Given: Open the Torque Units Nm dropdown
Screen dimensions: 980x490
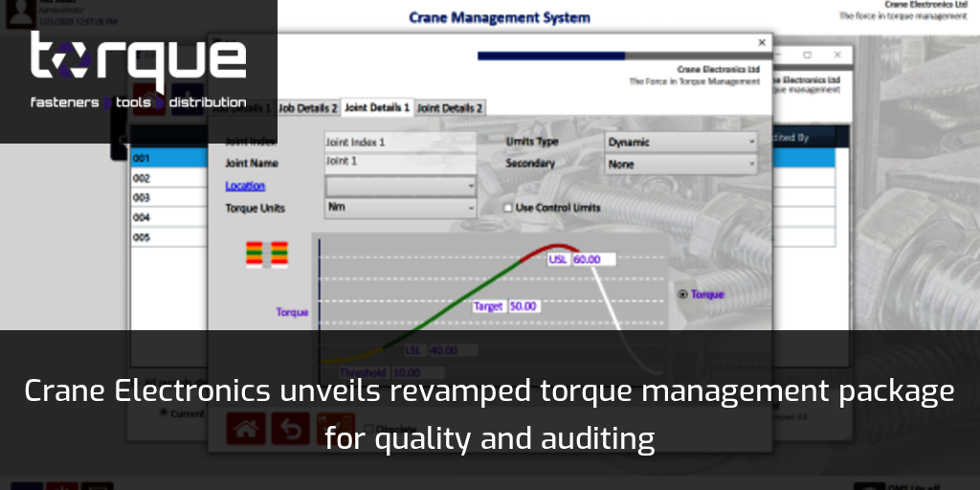Looking at the screenshot, I should (x=400, y=207).
